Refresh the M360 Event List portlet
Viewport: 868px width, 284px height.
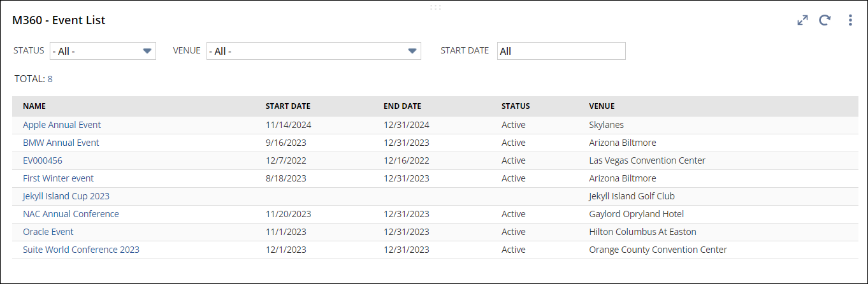click(x=825, y=20)
